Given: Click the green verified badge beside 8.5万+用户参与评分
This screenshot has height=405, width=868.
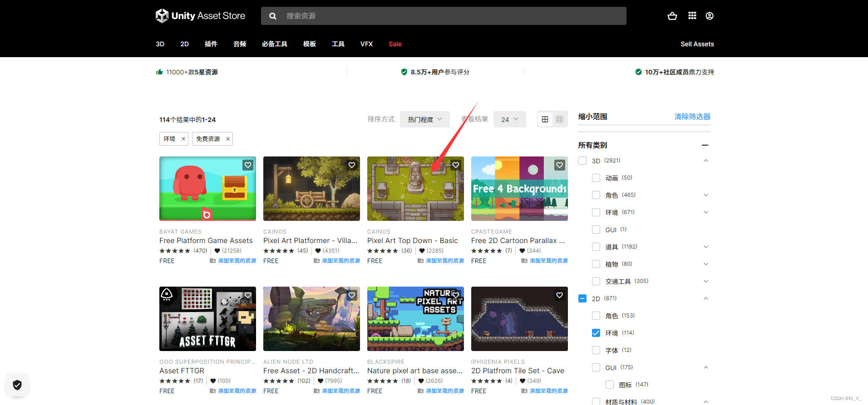Looking at the screenshot, I should point(404,72).
